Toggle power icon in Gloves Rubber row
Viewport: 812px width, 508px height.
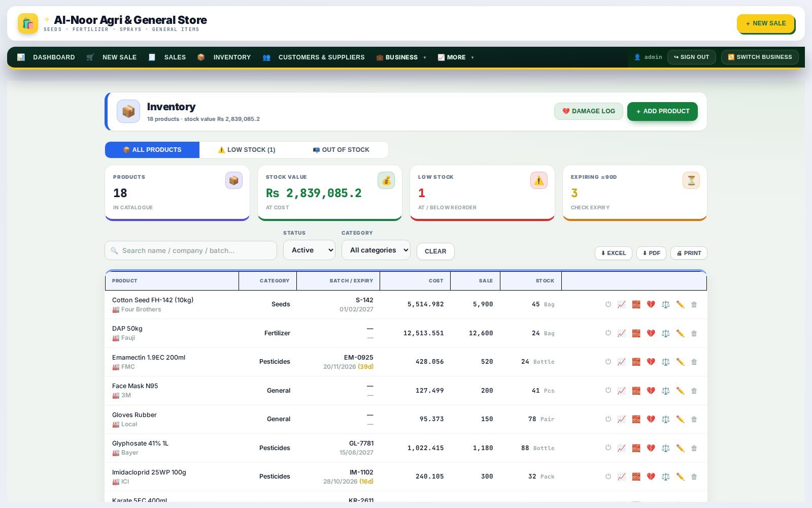click(x=608, y=419)
